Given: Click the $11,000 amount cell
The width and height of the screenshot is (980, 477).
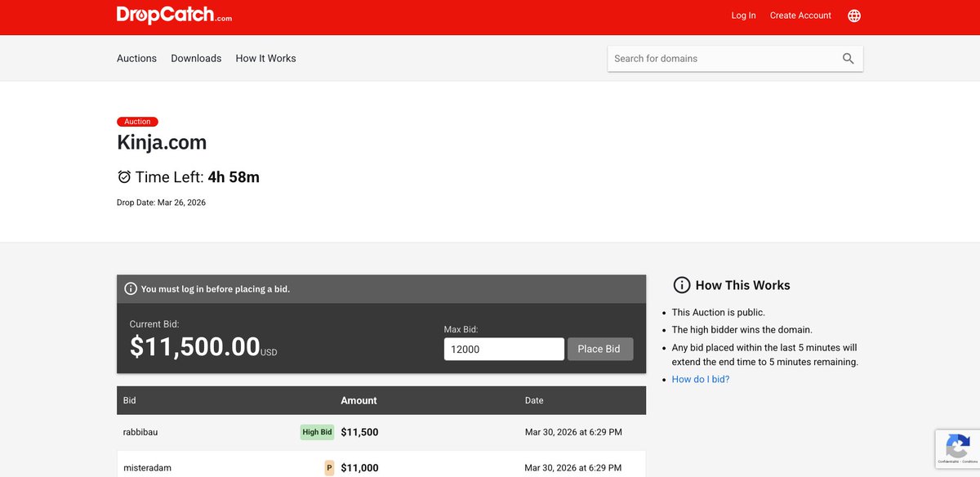Looking at the screenshot, I should (x=359, y=468).
